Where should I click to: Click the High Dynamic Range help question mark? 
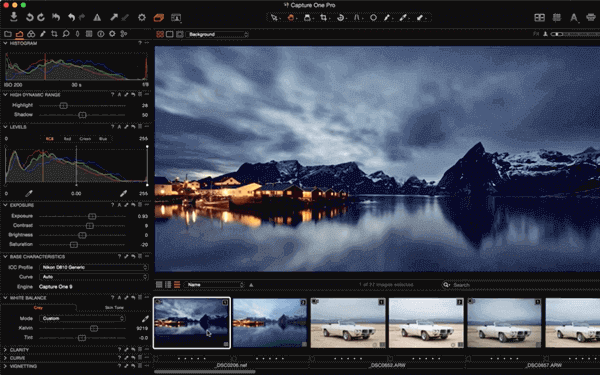(112, 95)
